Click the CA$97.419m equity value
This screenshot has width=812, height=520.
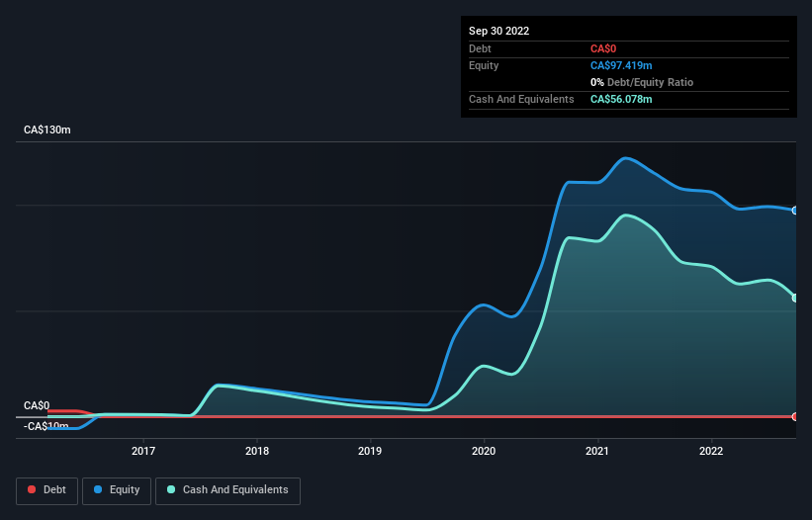(x=621, y=65)
